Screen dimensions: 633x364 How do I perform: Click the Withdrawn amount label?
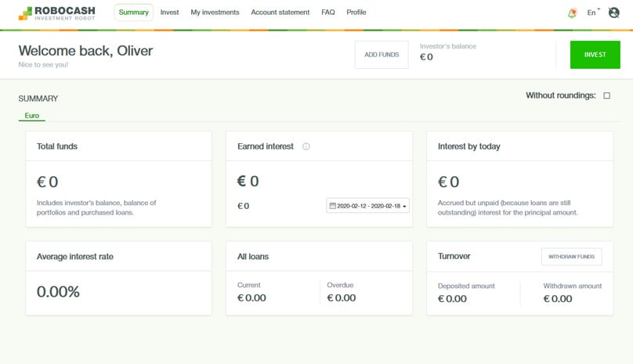[x=572, y=287]
